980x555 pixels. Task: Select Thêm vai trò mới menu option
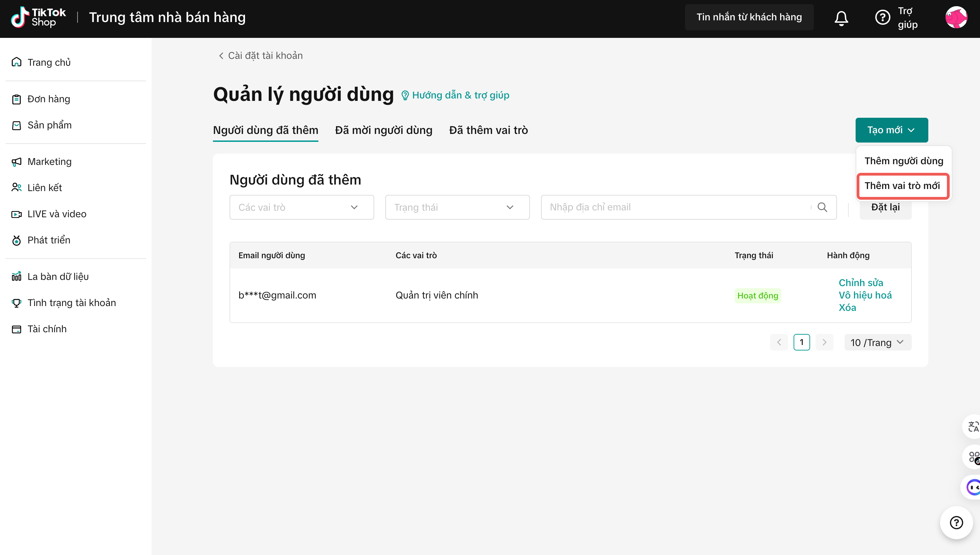[902, 186]
